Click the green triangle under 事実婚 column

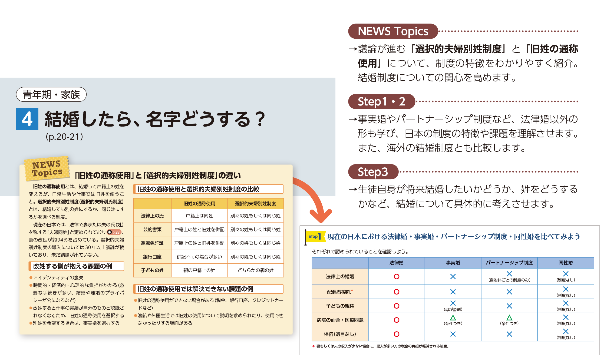point(453,317)
